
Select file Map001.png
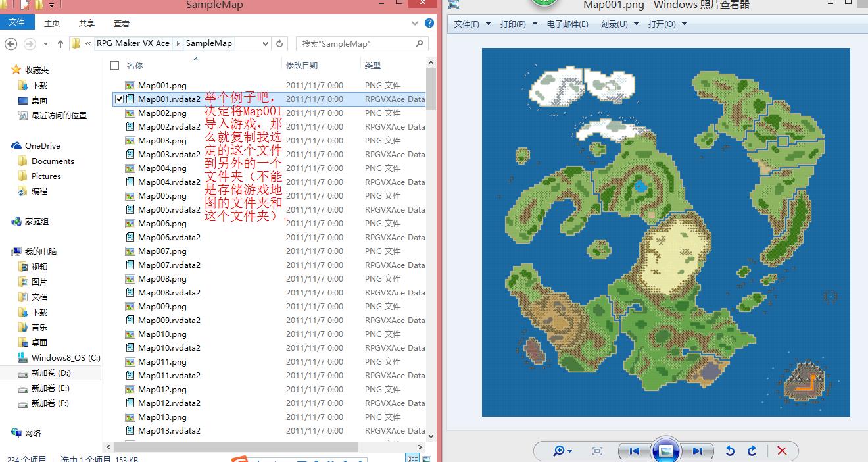click(162, 85)
